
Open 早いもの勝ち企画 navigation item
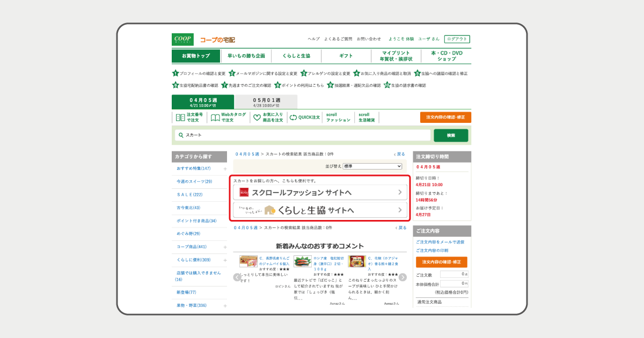pos(246,56)
